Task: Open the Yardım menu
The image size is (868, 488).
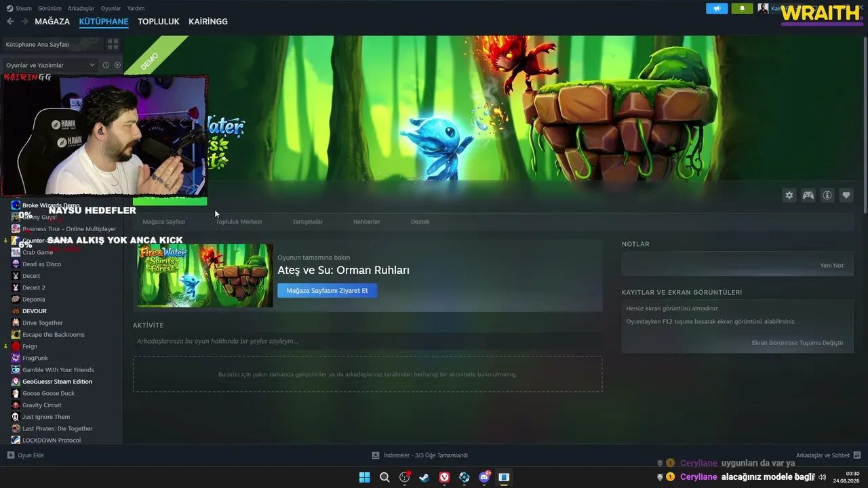Action: (x=136, y=9)
